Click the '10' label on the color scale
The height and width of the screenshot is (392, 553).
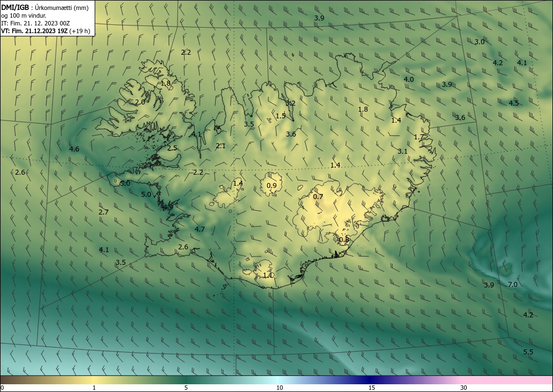click(x=280, y=388)
